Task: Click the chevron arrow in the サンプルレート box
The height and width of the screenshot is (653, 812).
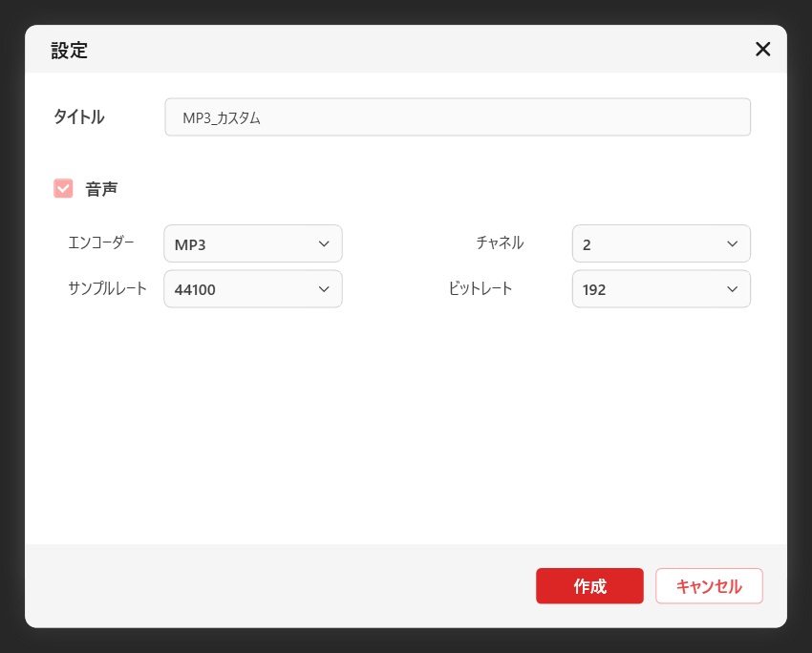Action: click(323, 289)
